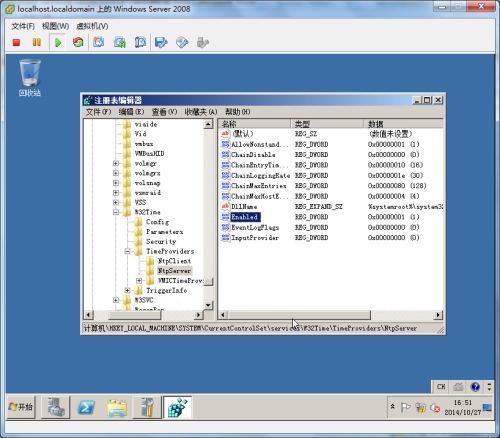500x438 pixels.
Task: Expand the VSS tree node
Action: point(116,202)
